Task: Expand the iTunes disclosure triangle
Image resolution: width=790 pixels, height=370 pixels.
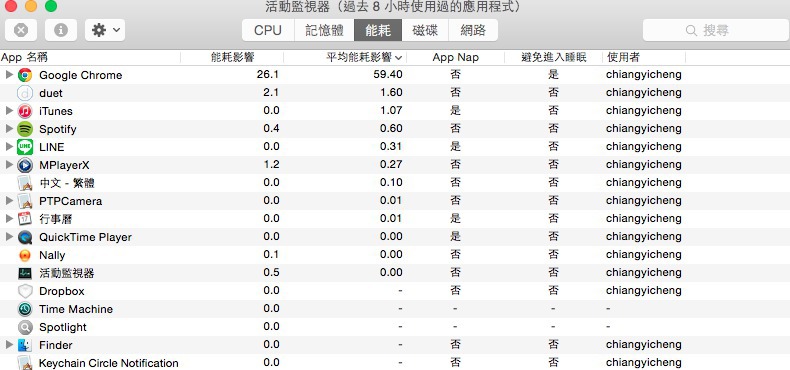Action: point(9,110)
